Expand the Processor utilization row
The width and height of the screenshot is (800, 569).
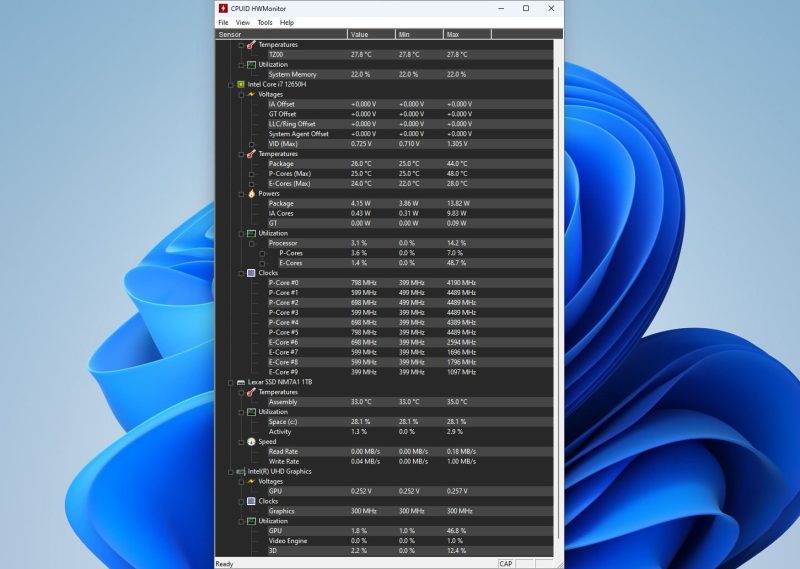pos(251,243)
